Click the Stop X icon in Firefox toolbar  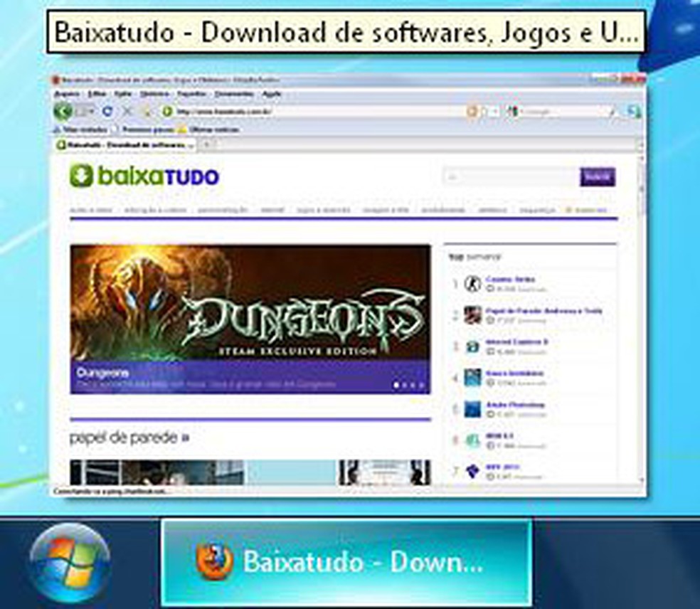pos(127,111)
